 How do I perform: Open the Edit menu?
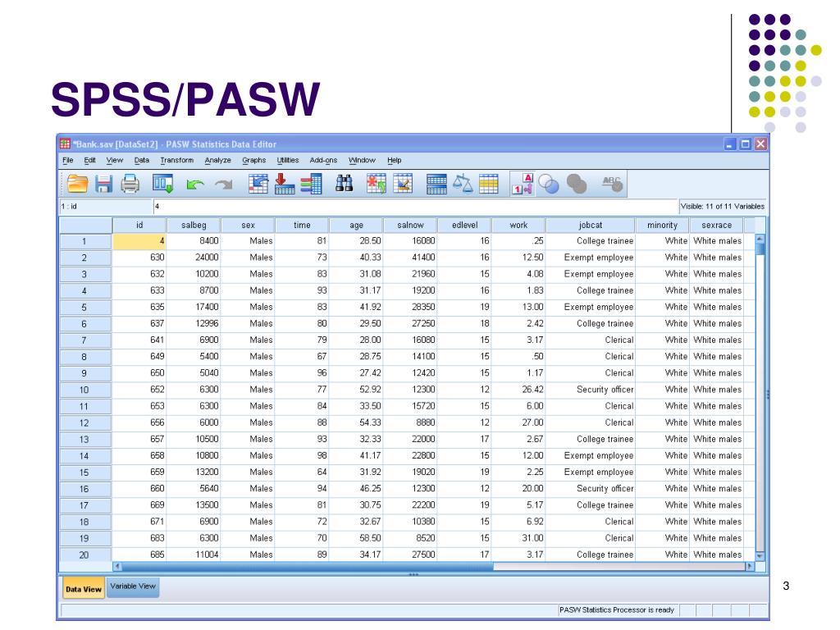click(x=89, y=160)
